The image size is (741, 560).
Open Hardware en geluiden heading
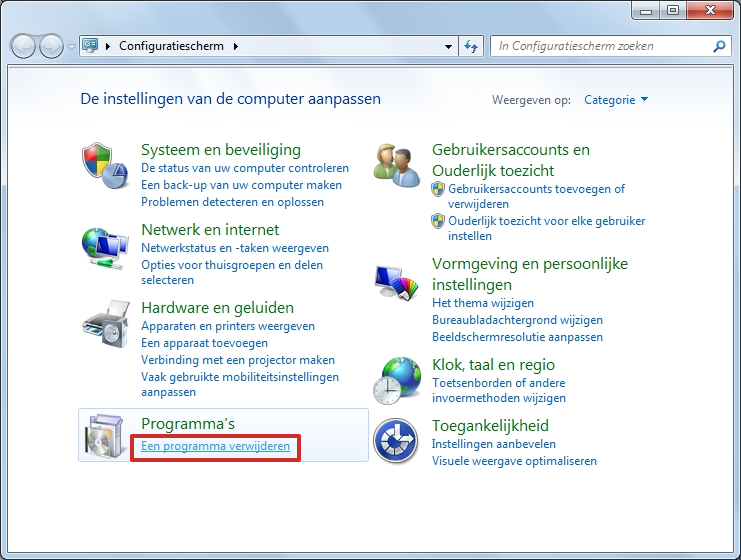pyautogui.click(x=217, y=308)
